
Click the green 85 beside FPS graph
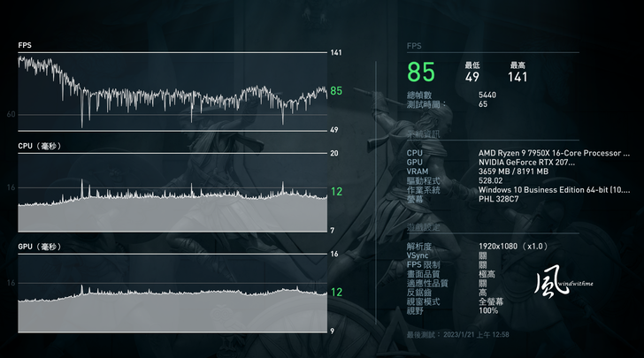point(336,91)
